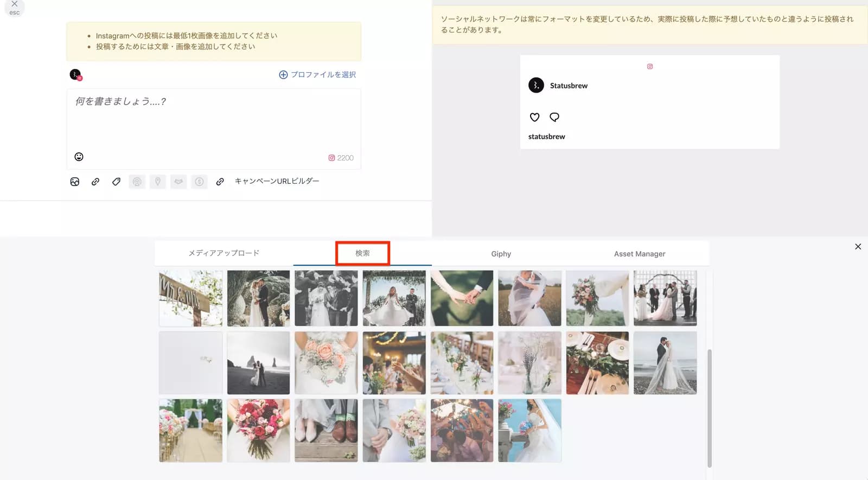This screenshot has height=480, width=868.
Task: Close the media picker panel
Action: tap(858, 247)
